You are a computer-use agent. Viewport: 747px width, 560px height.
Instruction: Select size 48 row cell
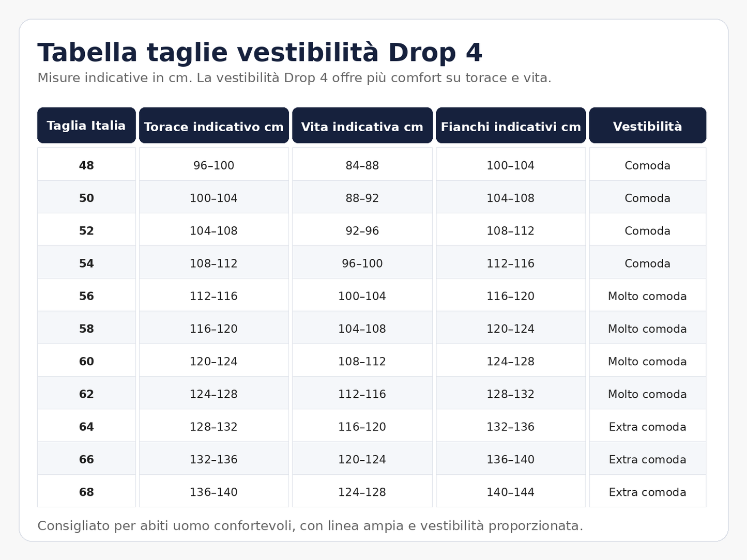(86, 165)
